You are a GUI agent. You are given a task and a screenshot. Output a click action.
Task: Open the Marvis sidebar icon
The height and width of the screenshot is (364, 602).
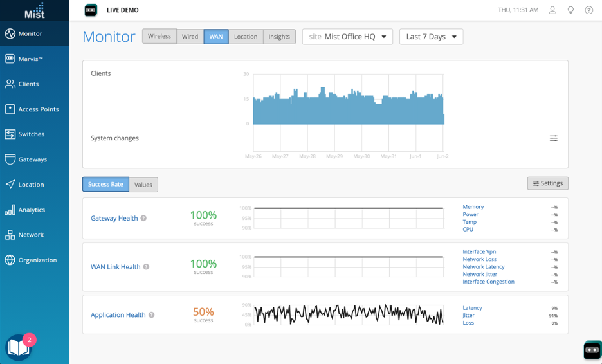pyautogui.click(x=10, y=59)
